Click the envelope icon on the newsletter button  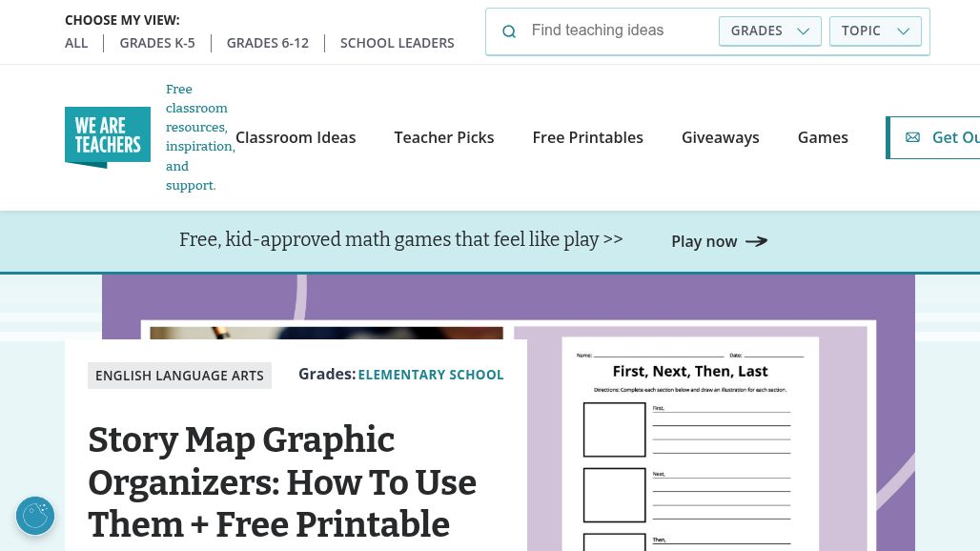tap(912, 137)
